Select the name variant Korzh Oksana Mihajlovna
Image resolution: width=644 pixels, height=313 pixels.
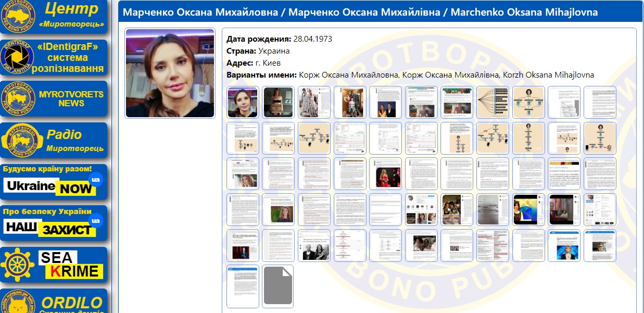(x=548, y=75)
